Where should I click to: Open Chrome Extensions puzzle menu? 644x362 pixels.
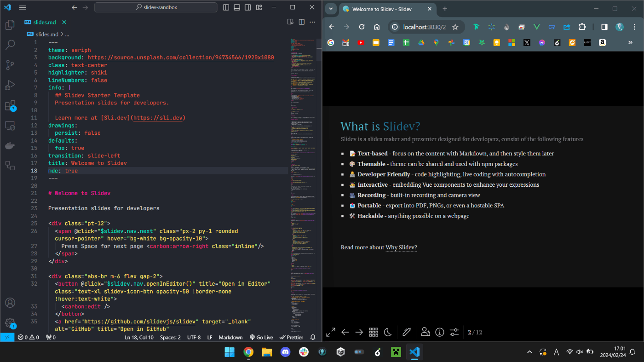(x=582, y=27)
